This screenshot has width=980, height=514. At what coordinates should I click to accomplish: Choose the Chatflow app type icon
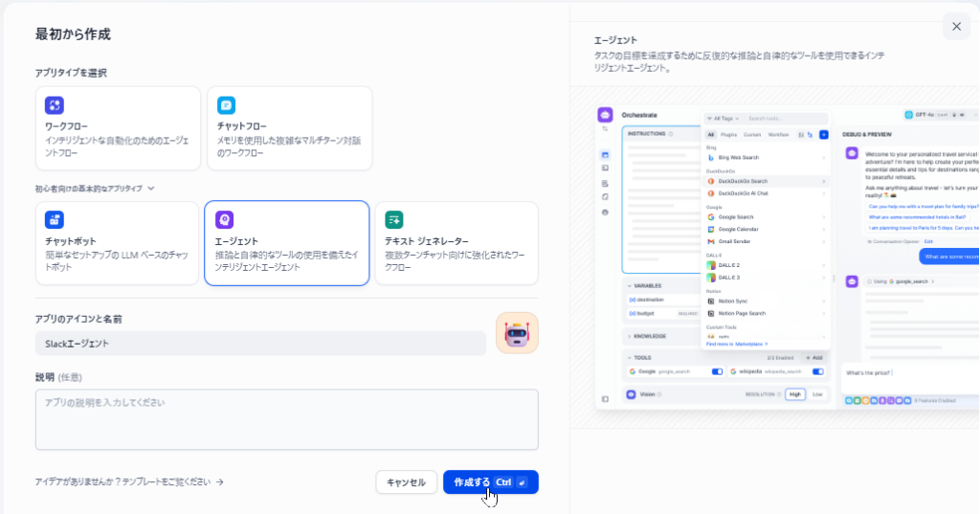tap(226, 106)
